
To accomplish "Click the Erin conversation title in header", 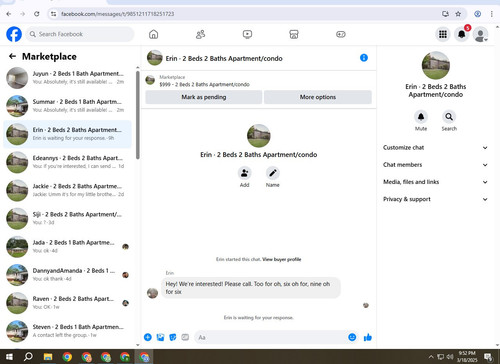I will [x=224, y=59].
